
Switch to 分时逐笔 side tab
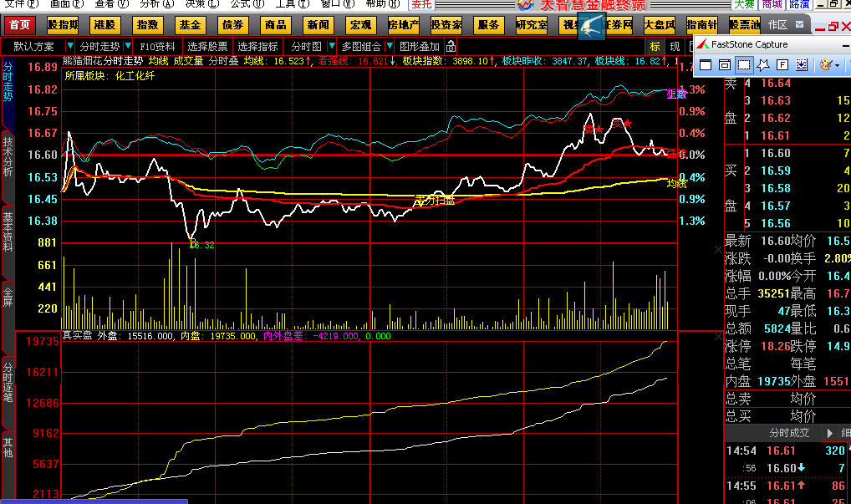point(8,382)
